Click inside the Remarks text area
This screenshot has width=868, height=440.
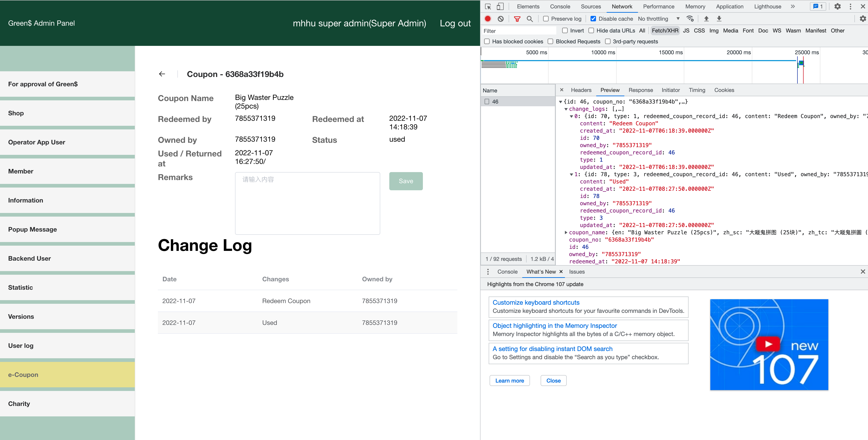(307, 203)
